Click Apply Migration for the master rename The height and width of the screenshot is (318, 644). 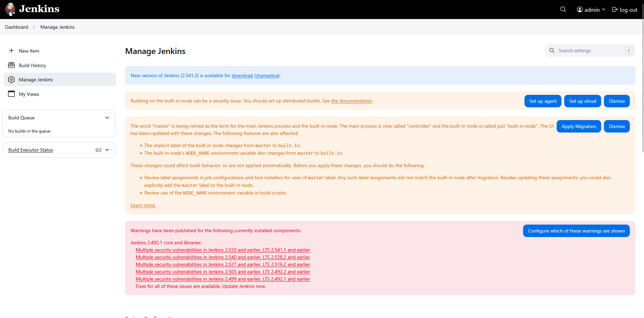pyautogui.click(x=579, y=126)
